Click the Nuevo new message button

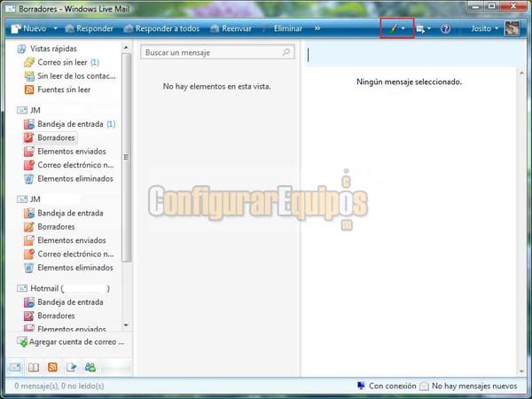click(x=28, y=28)
